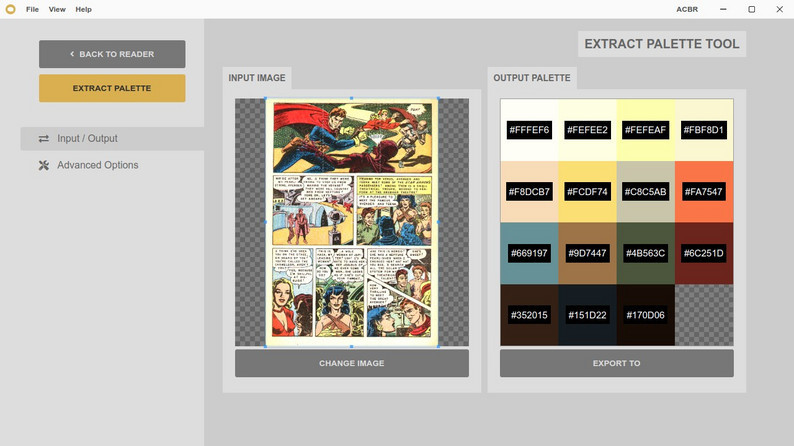Screen dimensions: 794x446
Task: Select the #F8DCB7 color swatch
Action: (529, 191)
